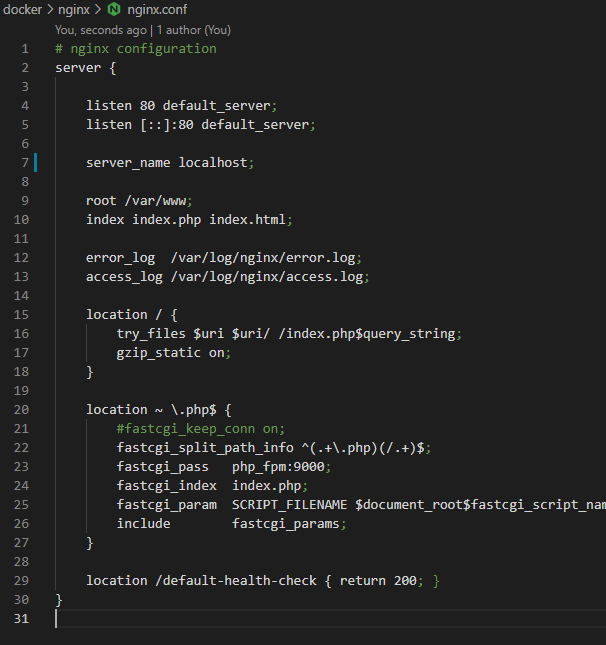Click 'server_name localhost;' text

click(170, 162)
